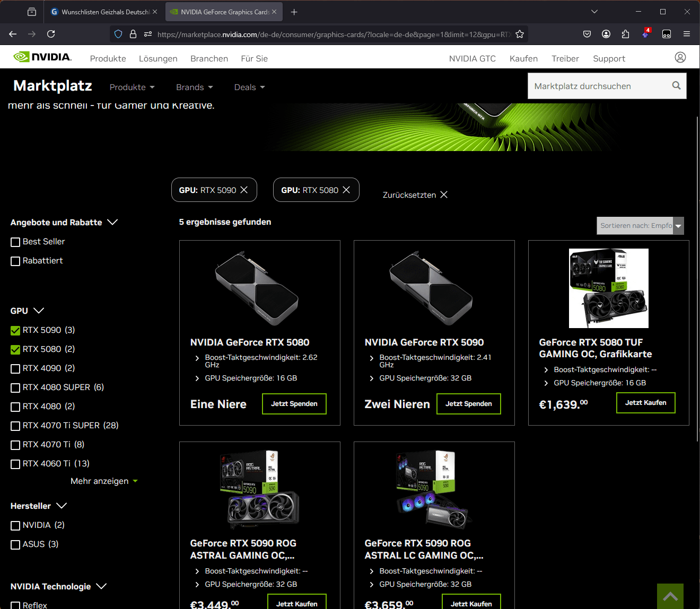Open the RTX 5090 ROG ASTRAL LC image
This screenshot has width=700, height=609.
434,490
